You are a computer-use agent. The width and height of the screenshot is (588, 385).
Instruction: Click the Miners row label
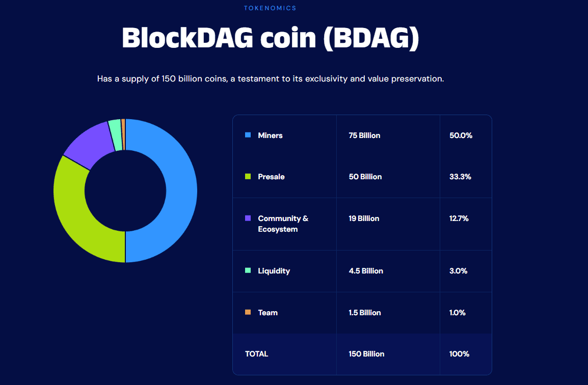(270, 135)
